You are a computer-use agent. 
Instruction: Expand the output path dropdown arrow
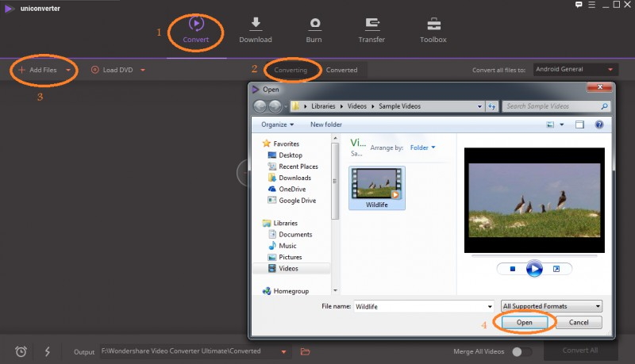point(284,352)
